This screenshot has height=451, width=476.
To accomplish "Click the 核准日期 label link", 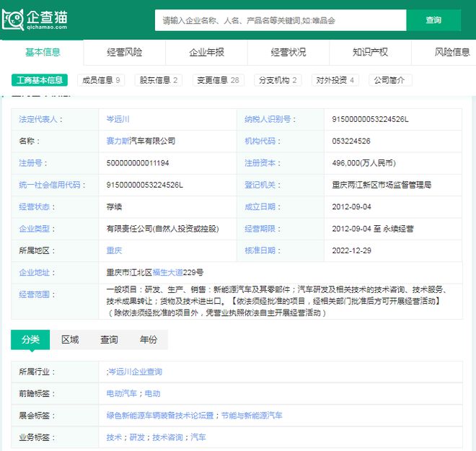I will [260, 250].
